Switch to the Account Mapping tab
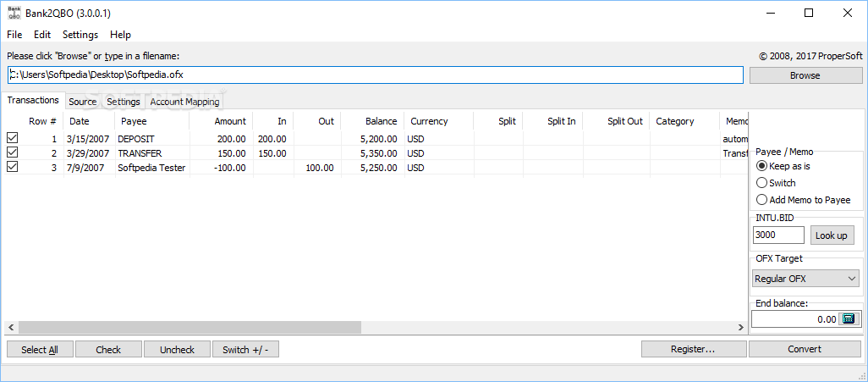Screen dimensions: 868x382 tap(185, 102)
